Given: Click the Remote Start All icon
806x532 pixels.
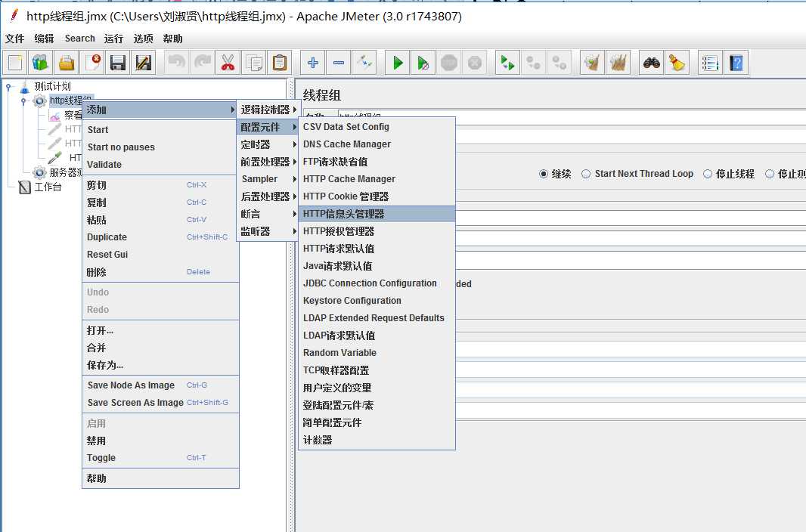Looking at the screenshot, I should (507, 63).
